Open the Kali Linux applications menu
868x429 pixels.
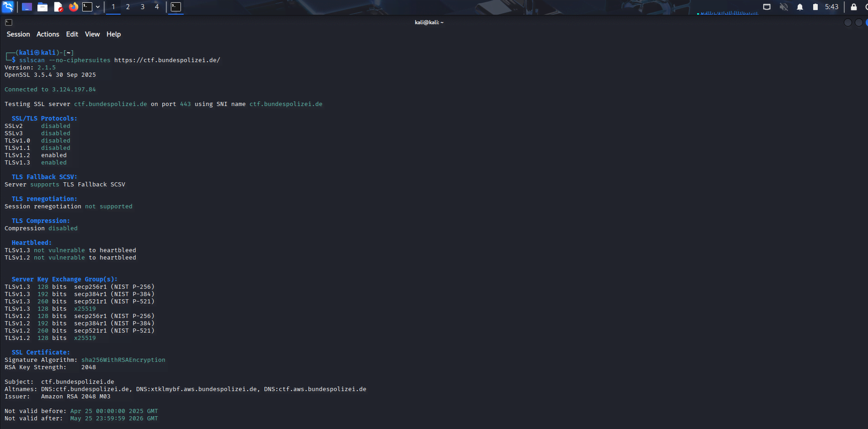pos(8,7)
